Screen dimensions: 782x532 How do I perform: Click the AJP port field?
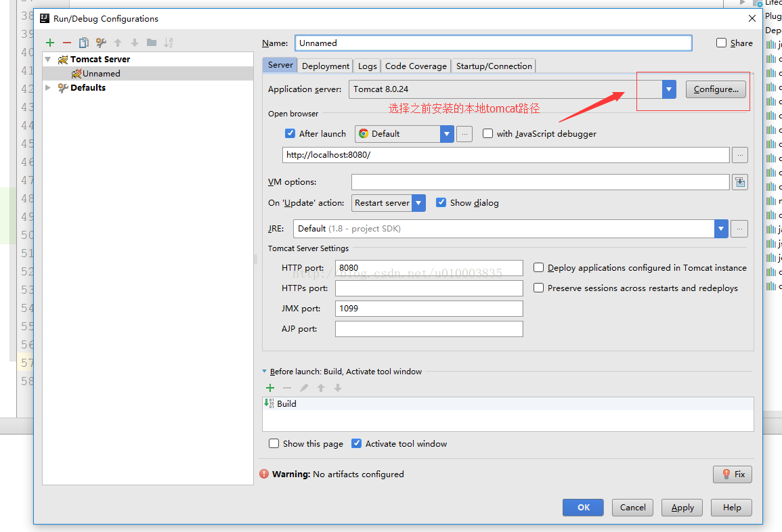429,329
